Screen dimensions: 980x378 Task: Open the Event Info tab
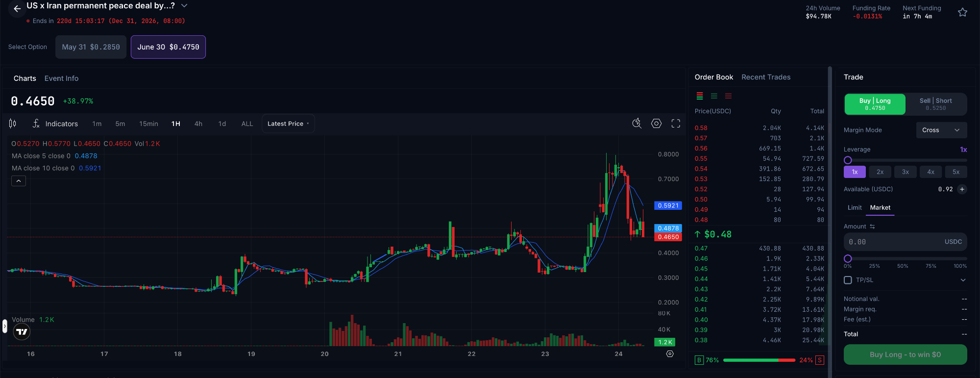click(x=61, y=78)
